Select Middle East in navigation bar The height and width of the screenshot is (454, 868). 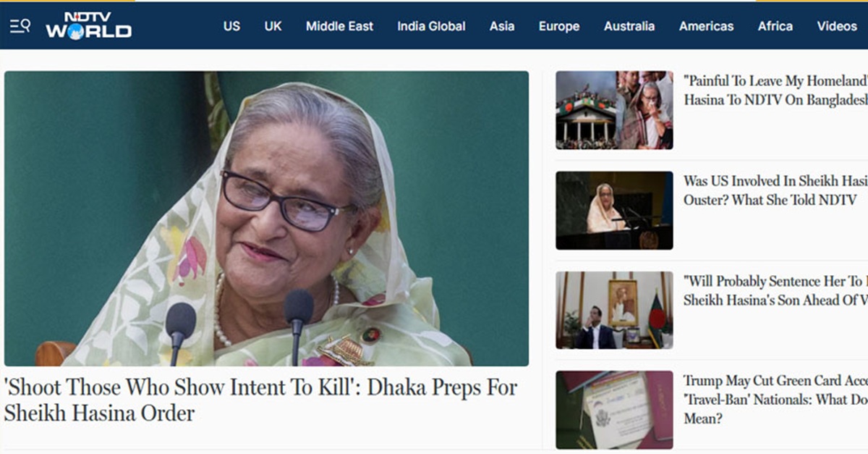coord(339,26)
